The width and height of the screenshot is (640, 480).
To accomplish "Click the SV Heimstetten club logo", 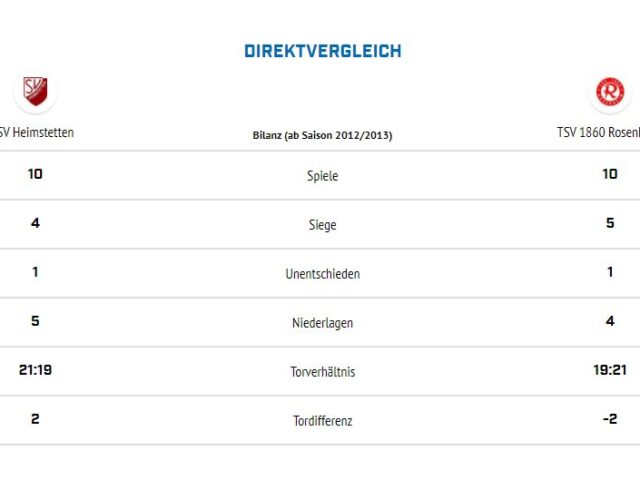I will pos(35,91).
